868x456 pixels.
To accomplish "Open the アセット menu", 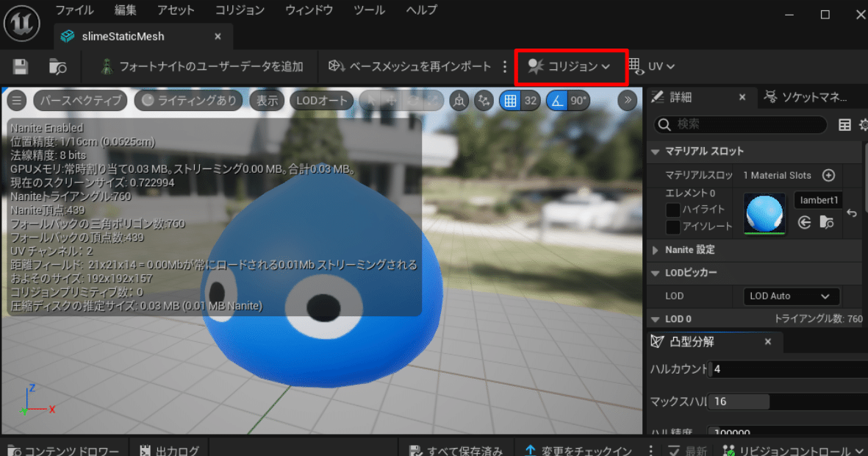I will pyautogui.click(x=176, y=10).
